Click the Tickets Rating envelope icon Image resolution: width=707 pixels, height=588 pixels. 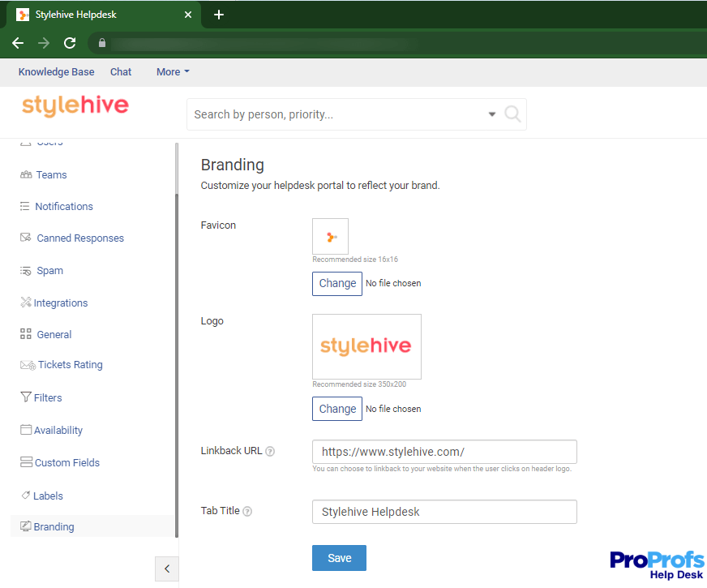point(28,365)
